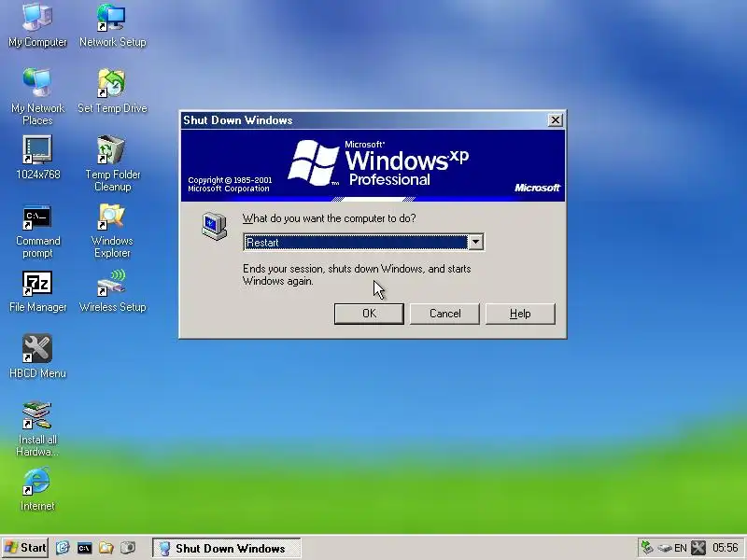Click the 05:56 taskbar clock
The width and height of the screenshot is (747, 560).
coord(726,548)
